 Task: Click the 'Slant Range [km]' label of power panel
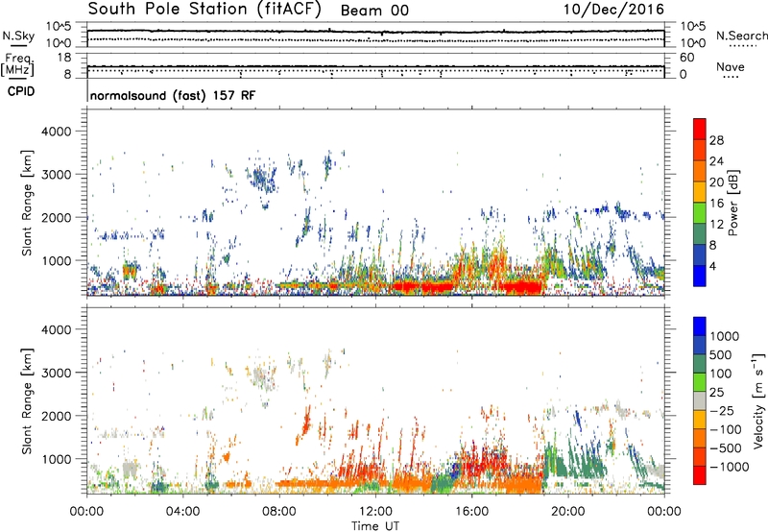(x=27, y=203)
